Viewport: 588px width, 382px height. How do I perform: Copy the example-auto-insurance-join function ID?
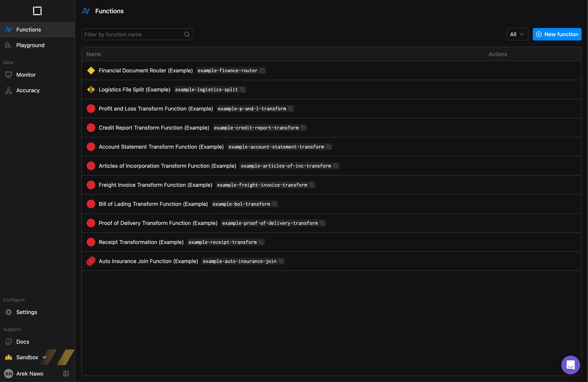pos(281,261)
